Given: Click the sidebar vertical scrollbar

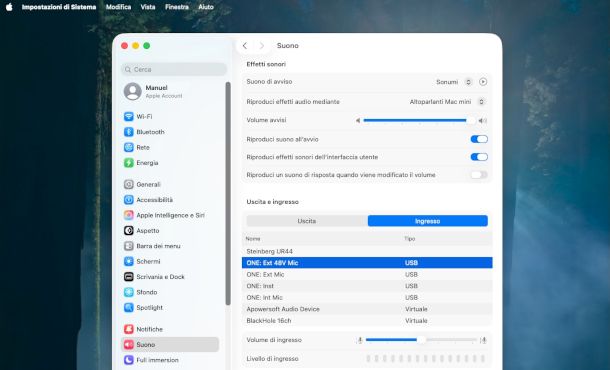Looking at the screenshot, I should click(x=228, y=193).
